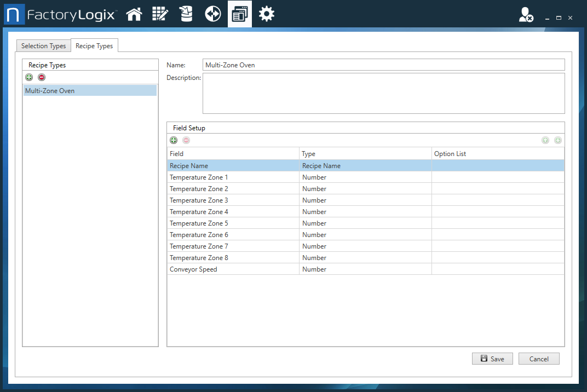This screenshot has height=392, width=587.
Task: Open the grid with pencil icon
Action: pos(160,14)
